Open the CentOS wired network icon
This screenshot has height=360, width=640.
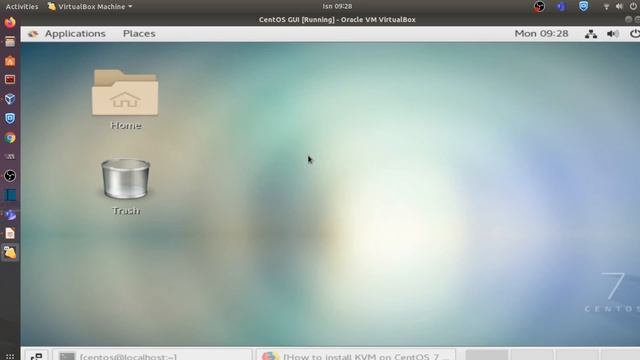[591, 34]
